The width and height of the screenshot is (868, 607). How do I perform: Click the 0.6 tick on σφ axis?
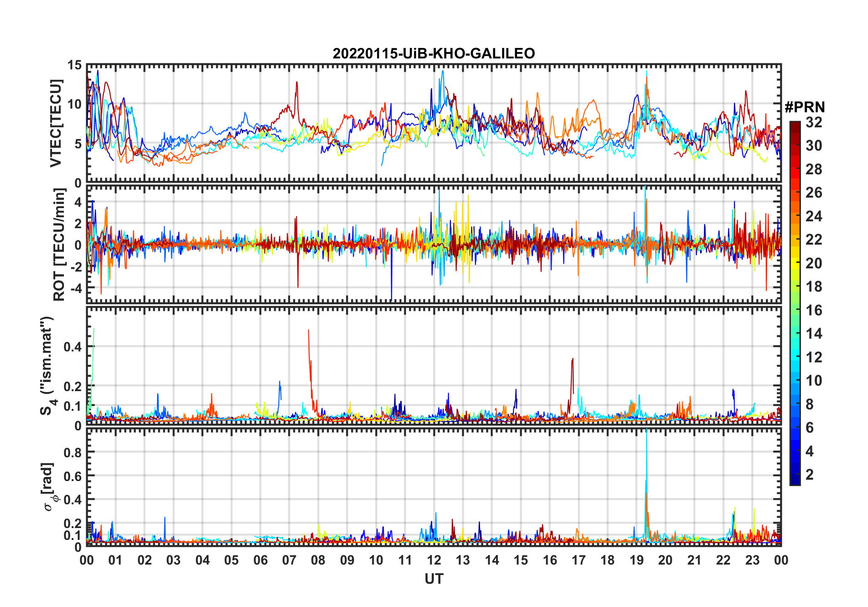72,476
